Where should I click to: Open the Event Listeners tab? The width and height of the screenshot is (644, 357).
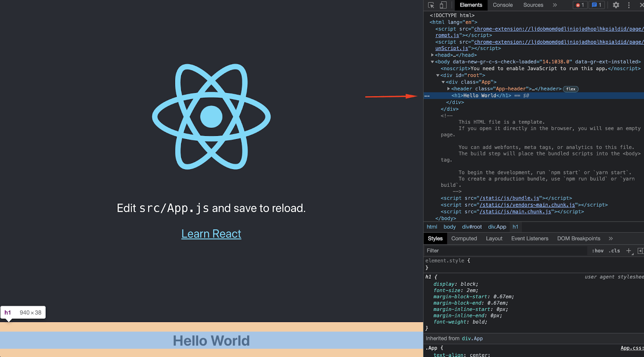[530, 238]
